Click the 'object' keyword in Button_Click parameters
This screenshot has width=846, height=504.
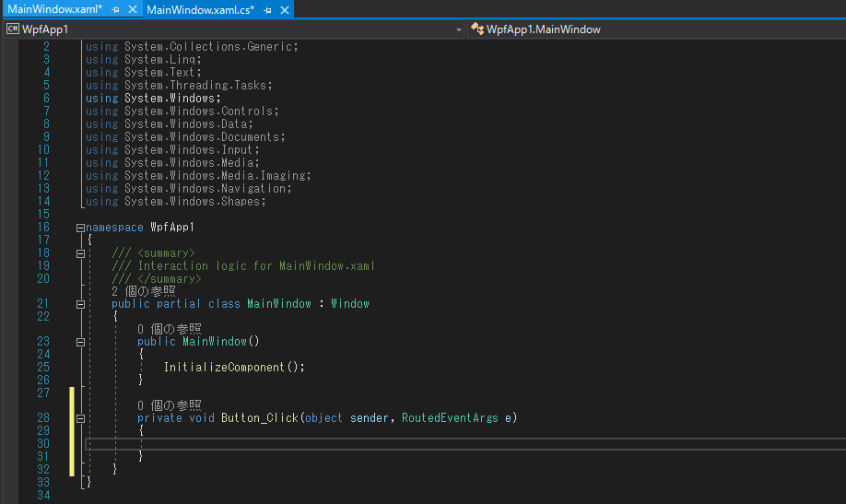click(x=323, y=418)
